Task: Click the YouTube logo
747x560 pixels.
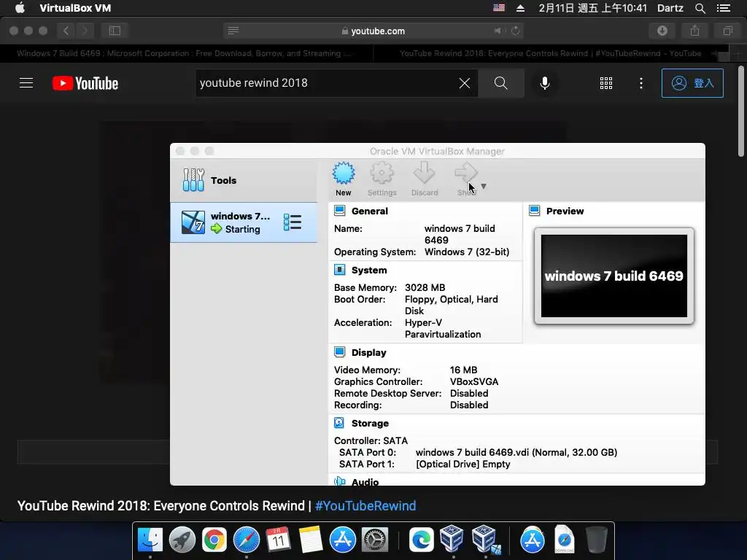Action: click(85, 83)
